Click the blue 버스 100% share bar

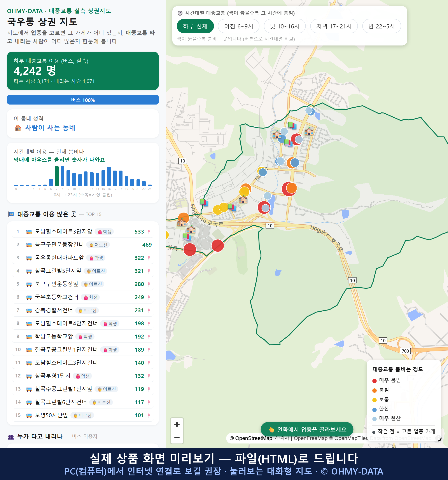[83, 100]
